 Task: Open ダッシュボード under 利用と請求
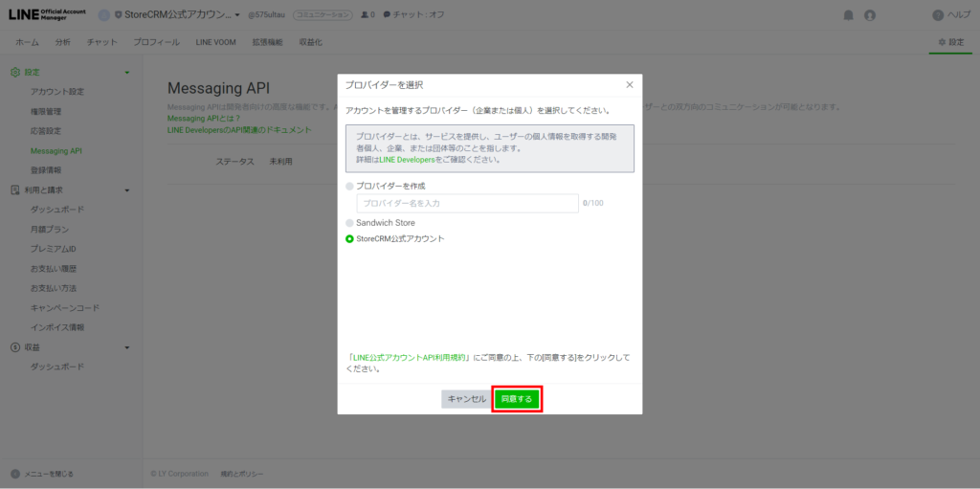(x=56, y=210)
